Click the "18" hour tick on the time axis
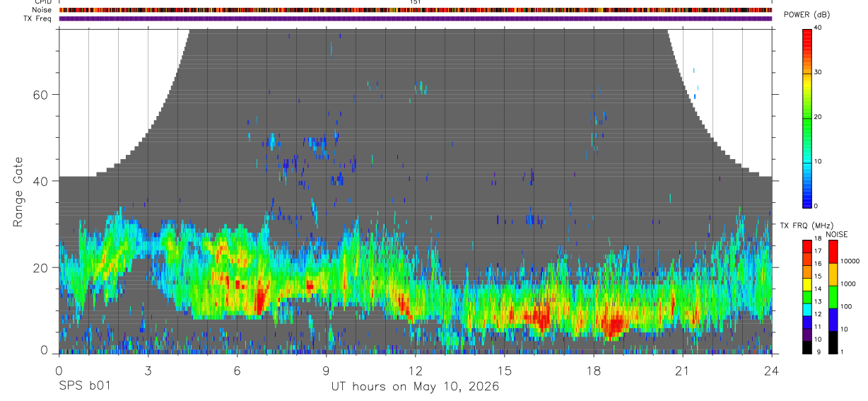This screenshot has width=868, height=401. point(594,371)
